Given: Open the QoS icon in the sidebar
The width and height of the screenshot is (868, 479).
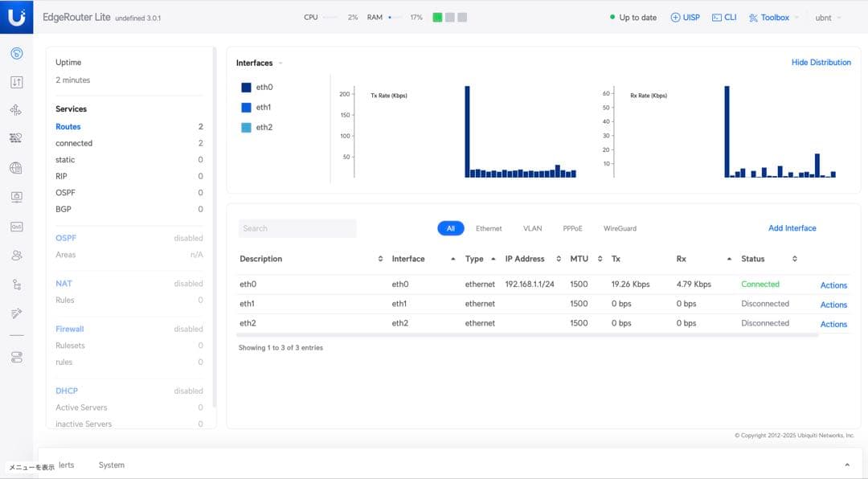Looking at the screenshot, I should (x=16, y=227).
